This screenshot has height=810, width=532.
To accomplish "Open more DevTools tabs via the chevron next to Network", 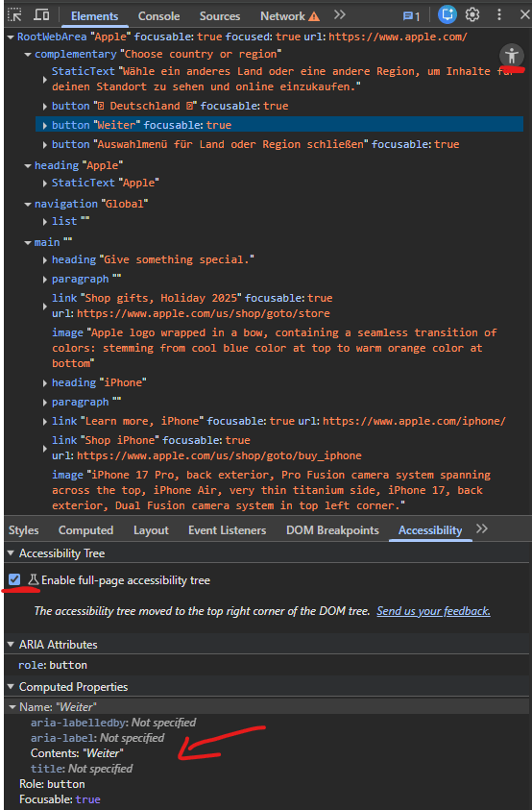I will pyautogui.click(x=339, y=15).
